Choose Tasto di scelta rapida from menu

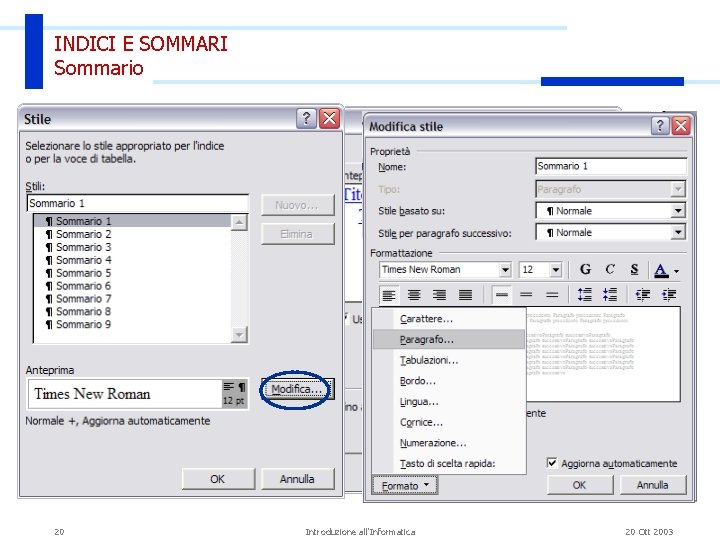point(449,463)
